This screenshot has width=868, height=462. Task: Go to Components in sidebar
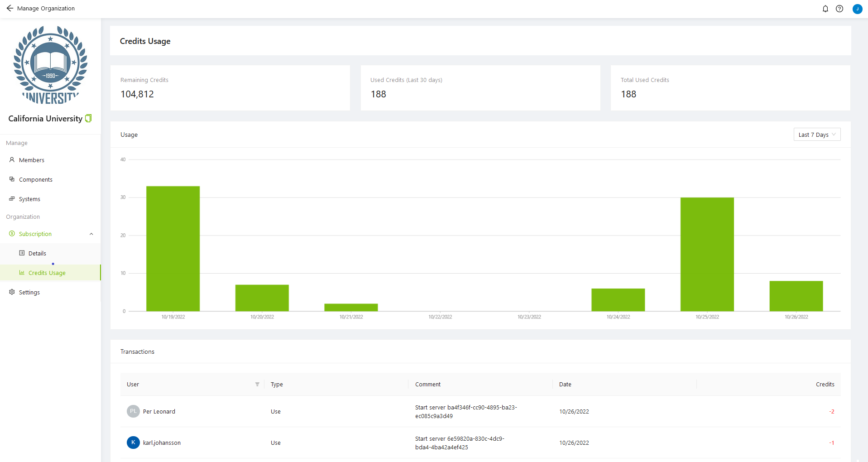tap(35, 179)
